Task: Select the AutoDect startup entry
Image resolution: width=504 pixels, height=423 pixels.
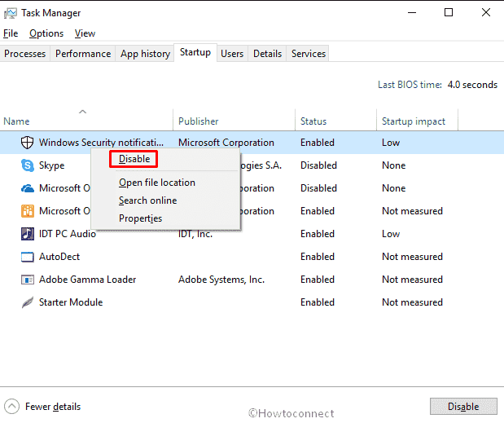Action: [252, 257]
